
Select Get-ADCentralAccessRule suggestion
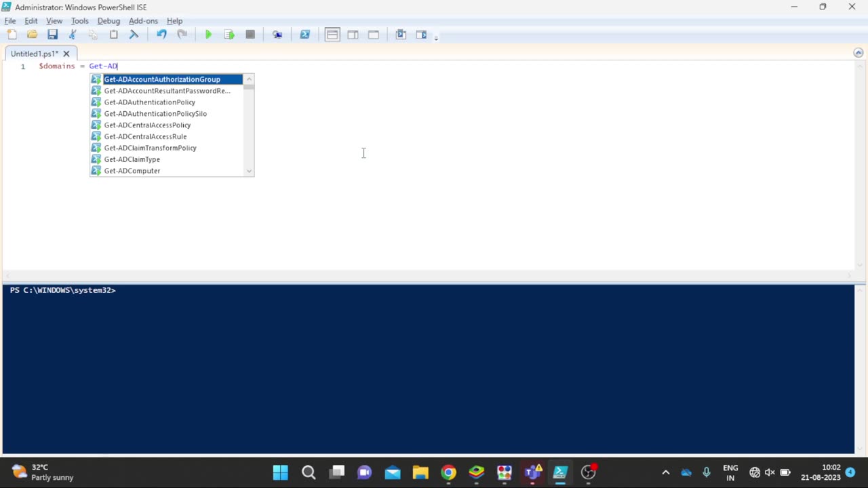coord(167,136)
